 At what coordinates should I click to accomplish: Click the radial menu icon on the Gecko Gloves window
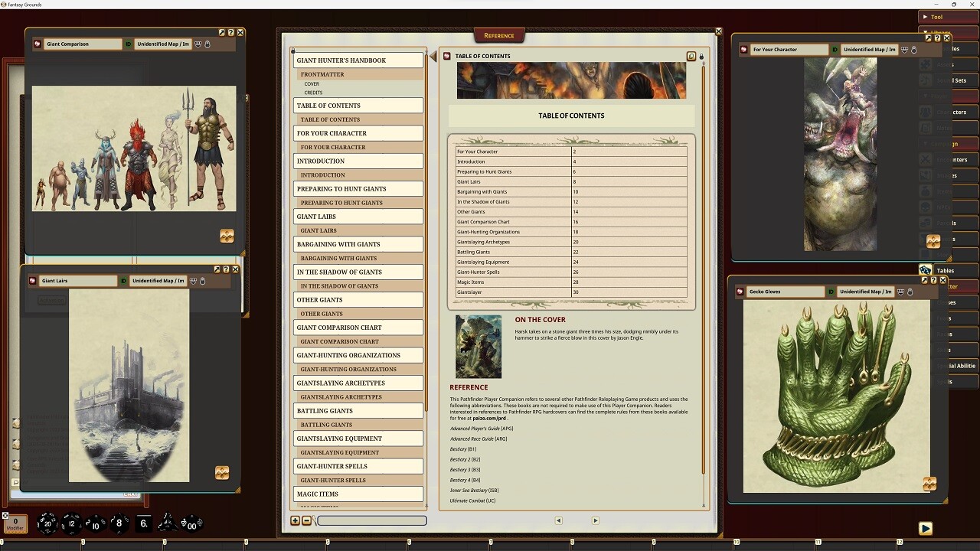(929, 484)
